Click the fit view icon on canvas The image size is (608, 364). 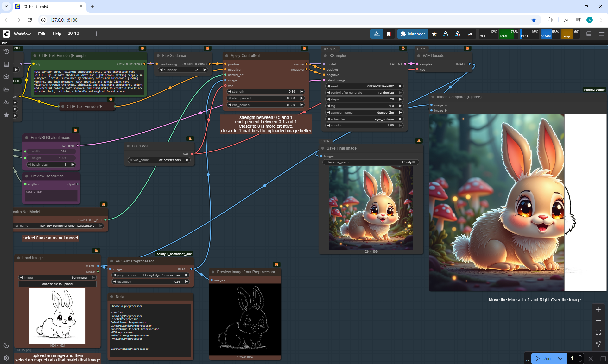(x=598, y=332)
